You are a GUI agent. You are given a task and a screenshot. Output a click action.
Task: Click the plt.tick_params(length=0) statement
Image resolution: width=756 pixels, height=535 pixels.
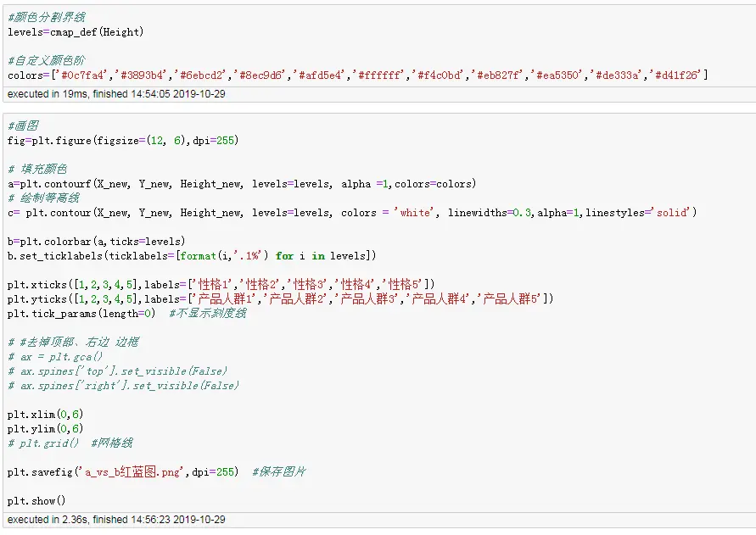[81, 314]
